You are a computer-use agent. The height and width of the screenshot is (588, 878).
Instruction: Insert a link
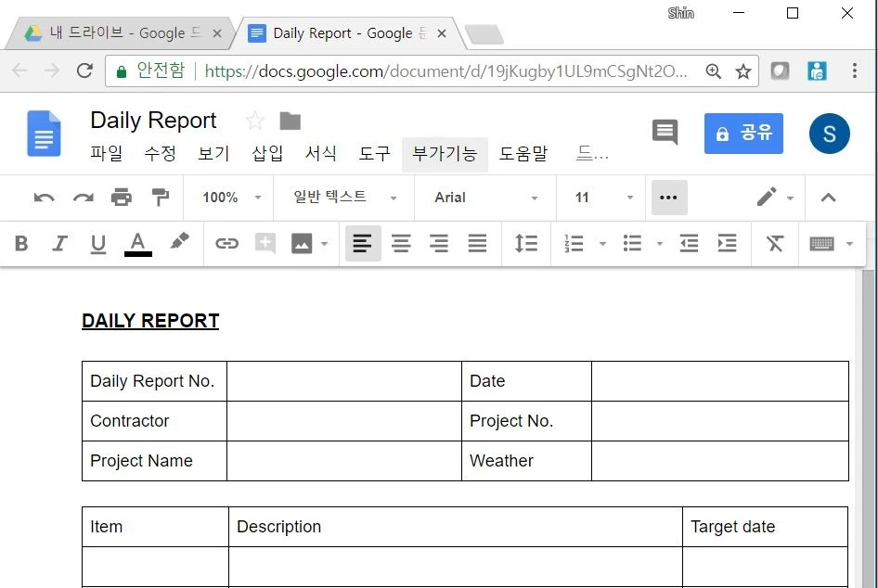pyautogui.click(x=226, y=243)
